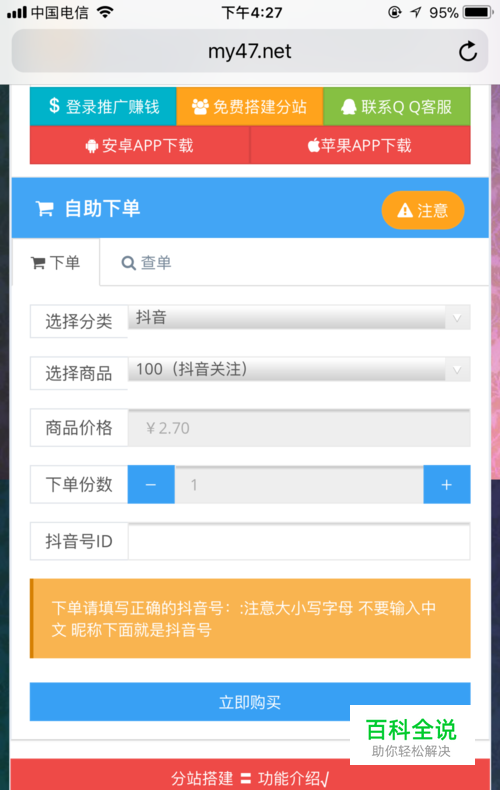Expand the 选择商品 dropdown list
Screen dimensions: 500x790
tap(299, 369)
